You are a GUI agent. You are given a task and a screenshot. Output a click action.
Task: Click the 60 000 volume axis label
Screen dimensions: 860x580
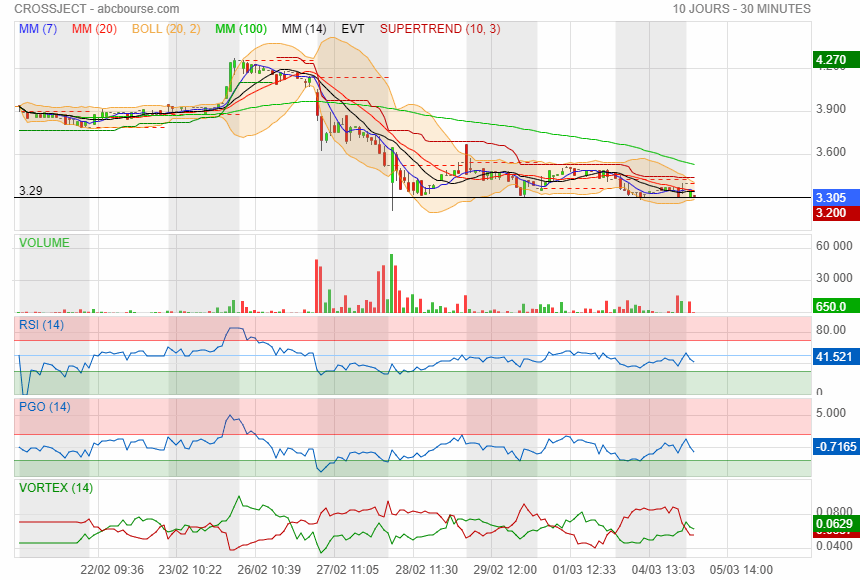click(x=834, y=246)
